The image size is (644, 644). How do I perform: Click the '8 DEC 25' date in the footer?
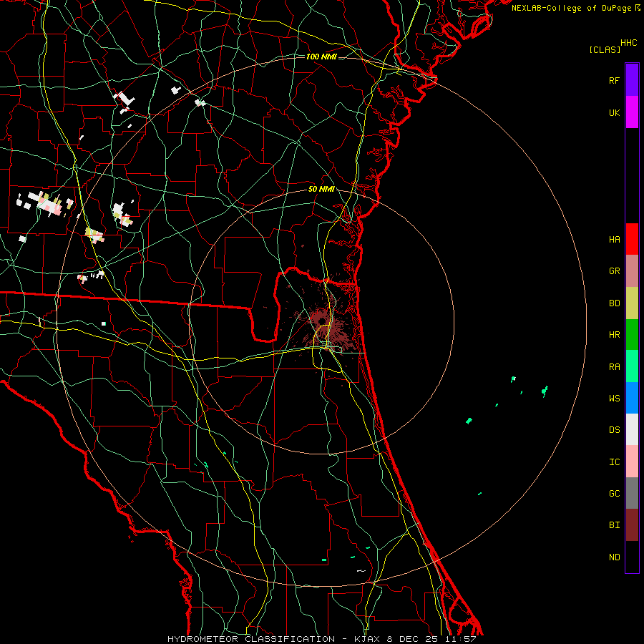412,639
